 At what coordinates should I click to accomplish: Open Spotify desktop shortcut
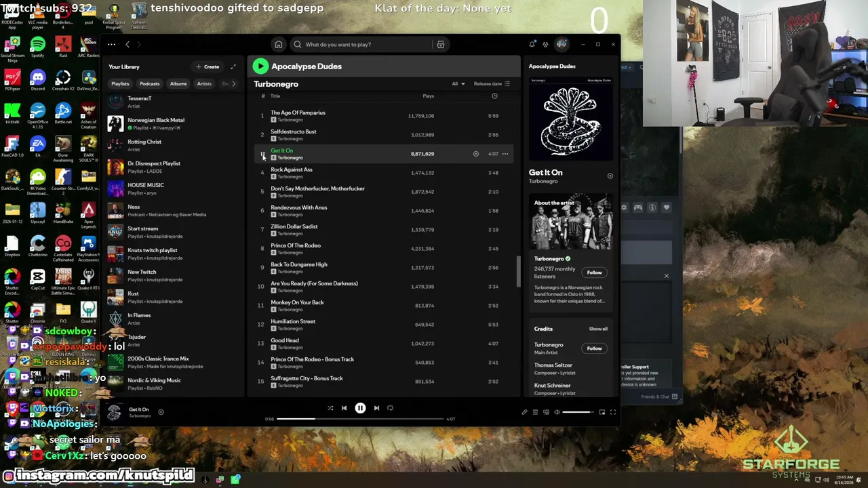point(37,47)
